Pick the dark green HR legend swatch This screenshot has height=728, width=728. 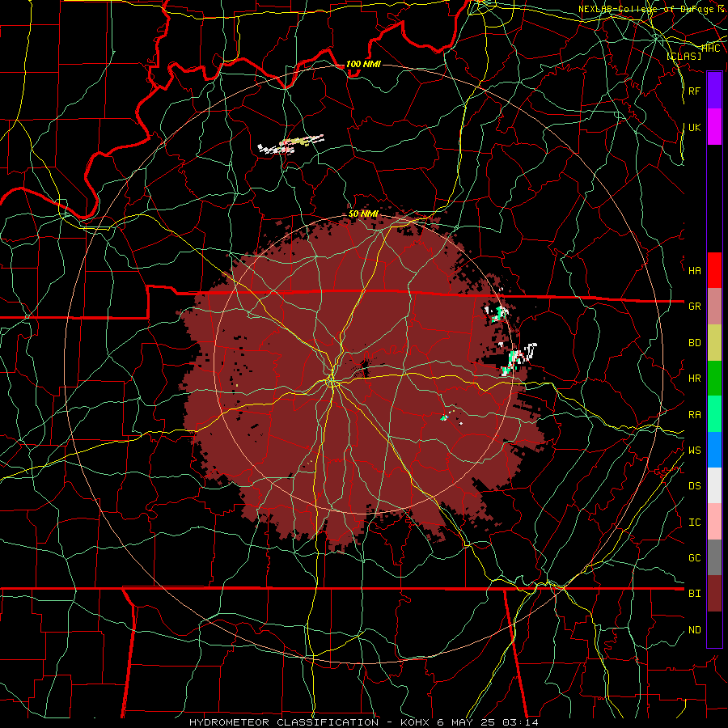[x=714, y=379]
